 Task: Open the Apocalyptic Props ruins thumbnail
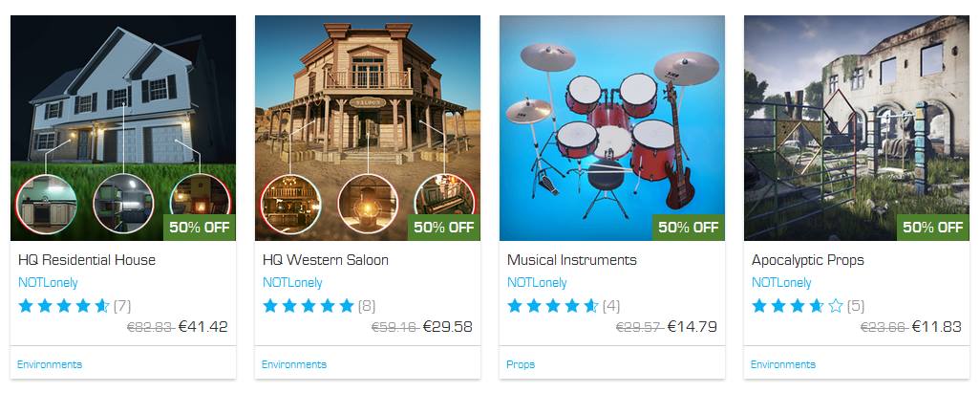856,128
